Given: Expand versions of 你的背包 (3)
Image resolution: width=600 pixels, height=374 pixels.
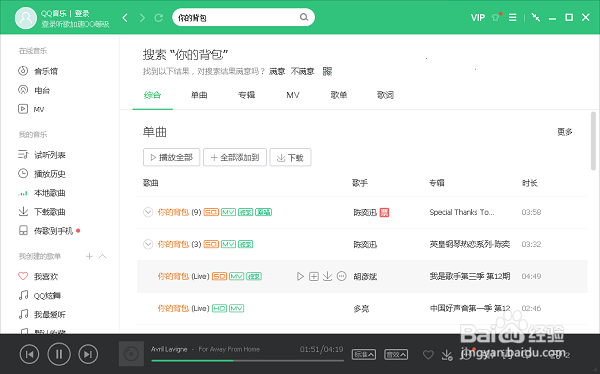Looking at the screenshot, I should click(148, 244).
